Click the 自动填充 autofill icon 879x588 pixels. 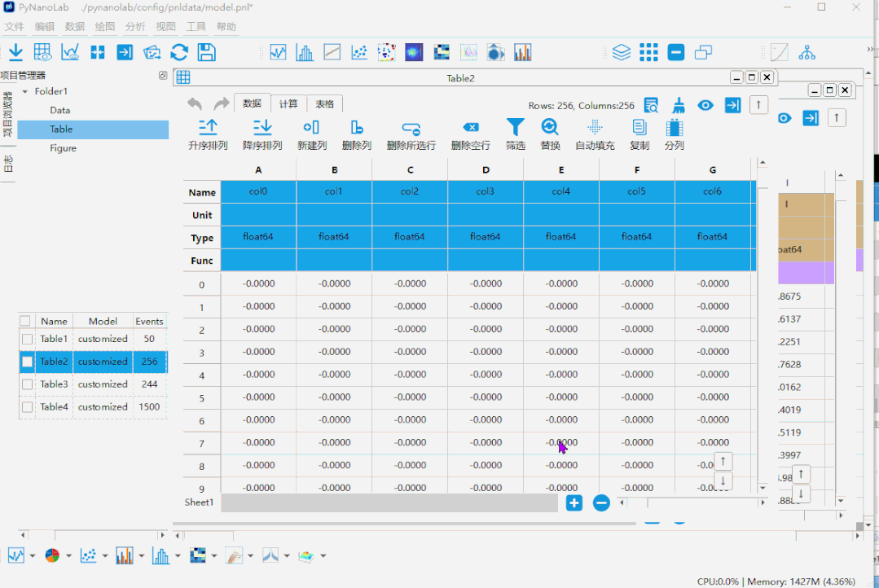(x=595, y=127)
